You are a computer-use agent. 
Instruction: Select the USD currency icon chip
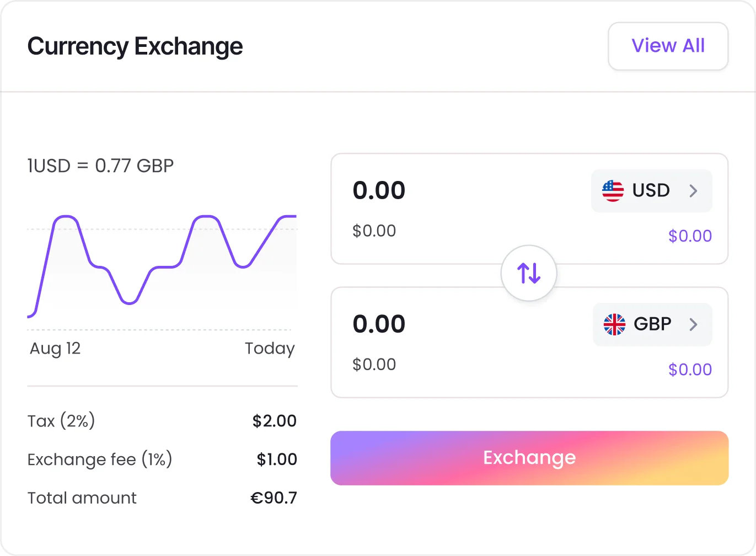tap(651, 191)
